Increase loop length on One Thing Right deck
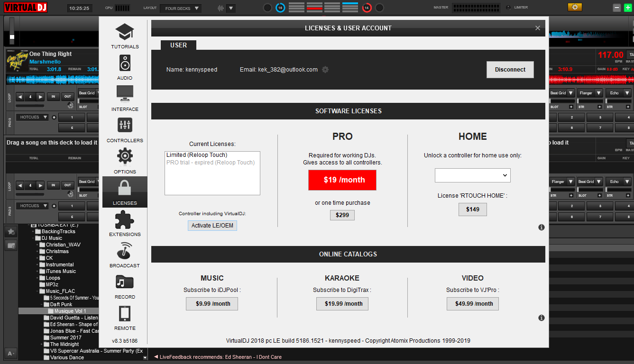The image size is (634, 364). (41, 97)
